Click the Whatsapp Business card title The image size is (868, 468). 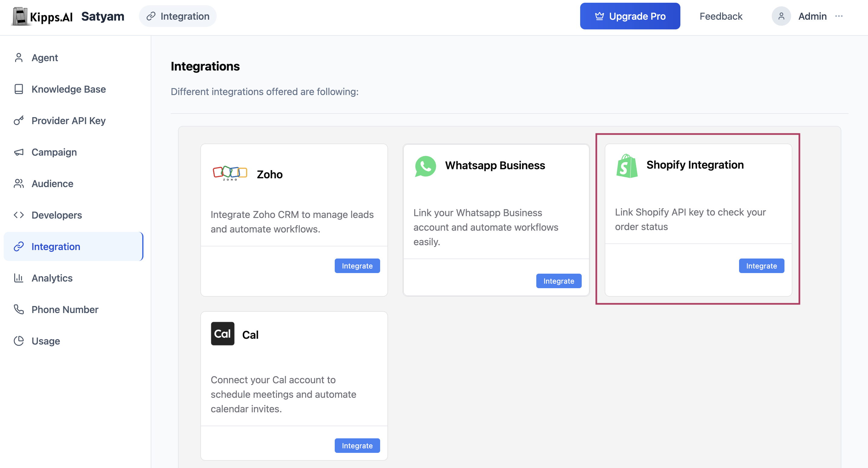tap(495, 165)
